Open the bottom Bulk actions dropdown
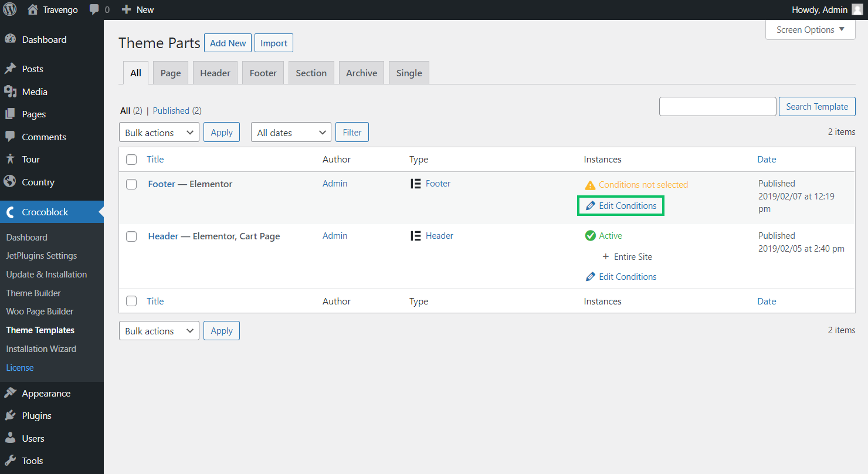868x474 pixels. point(159,331)
